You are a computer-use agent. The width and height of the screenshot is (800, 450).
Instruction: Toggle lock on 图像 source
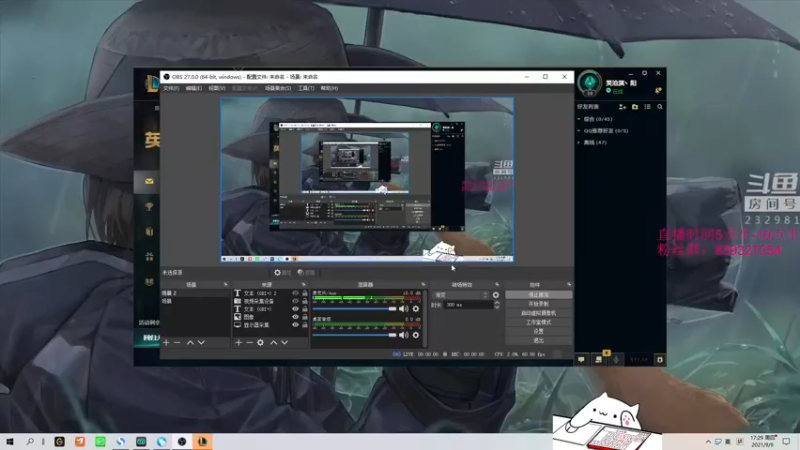pyautogui.click(x=305, y=317)
